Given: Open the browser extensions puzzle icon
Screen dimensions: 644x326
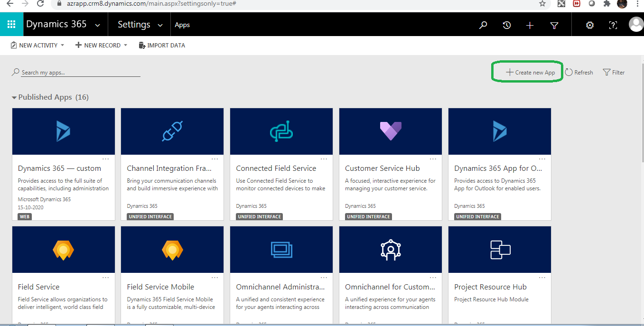Looking at the screenshot, I should coord(607,3).
